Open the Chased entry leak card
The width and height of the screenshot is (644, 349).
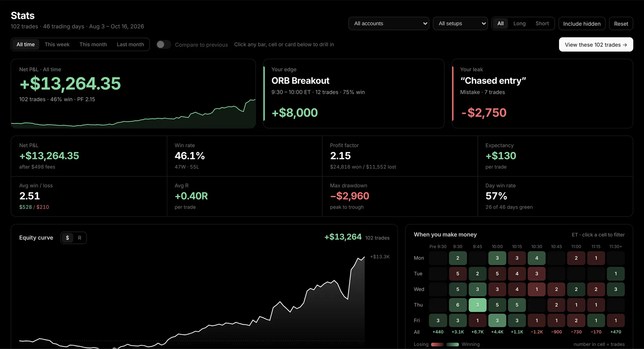[x=542, y=94]
